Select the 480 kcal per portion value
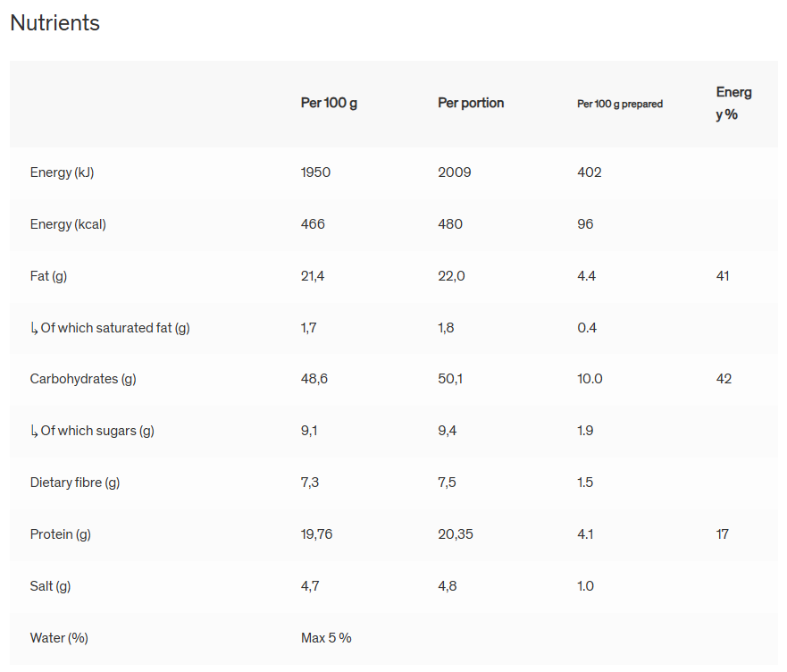Viewport: 787px width, 672px height. point(450,224)
